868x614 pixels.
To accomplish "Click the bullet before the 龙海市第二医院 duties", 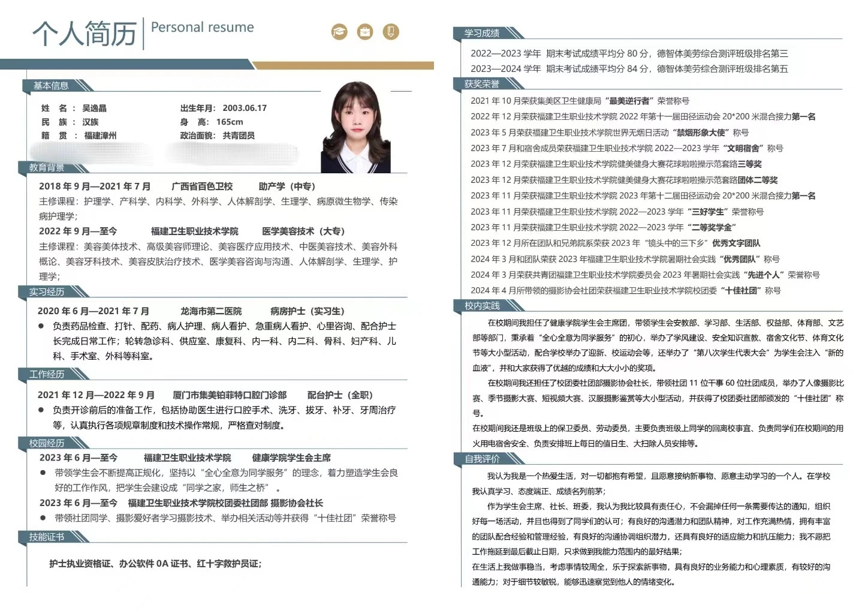I will pos(41,326).
